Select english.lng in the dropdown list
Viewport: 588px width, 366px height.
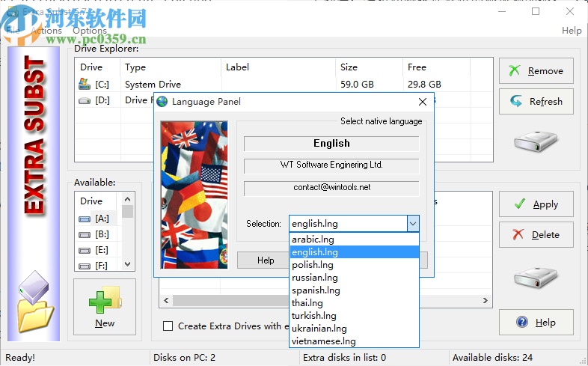coord(354,252)
